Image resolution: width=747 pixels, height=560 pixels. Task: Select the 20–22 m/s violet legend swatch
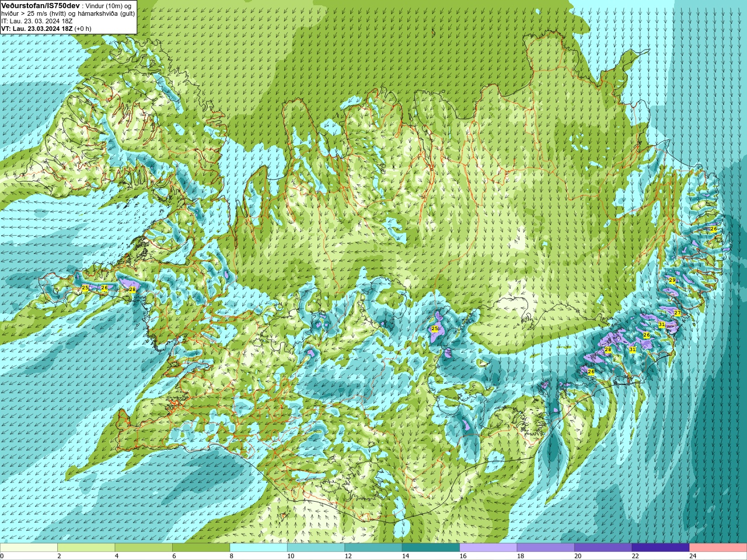coord(603,547)
